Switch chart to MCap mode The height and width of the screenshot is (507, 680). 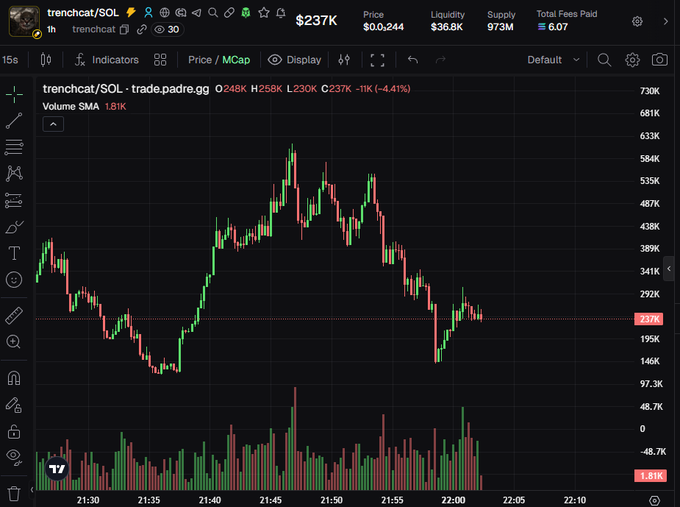[236, 60]
